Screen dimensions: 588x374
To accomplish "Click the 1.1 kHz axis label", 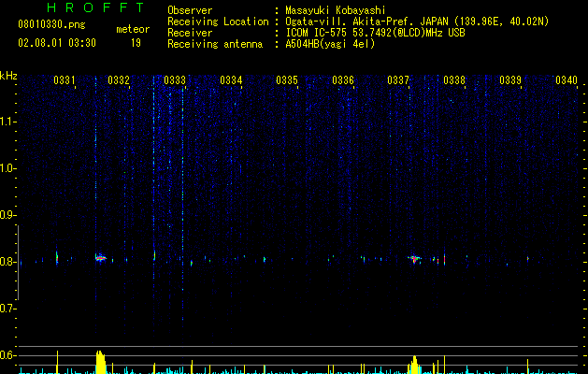I will point(7,122).
